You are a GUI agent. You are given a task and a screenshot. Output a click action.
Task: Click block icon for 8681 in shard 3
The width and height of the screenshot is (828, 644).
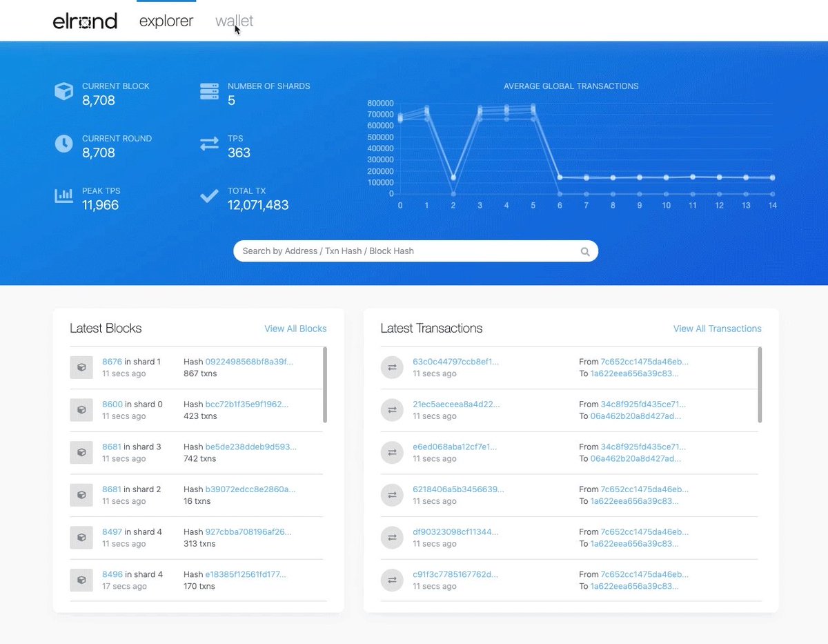pos(81,453)
